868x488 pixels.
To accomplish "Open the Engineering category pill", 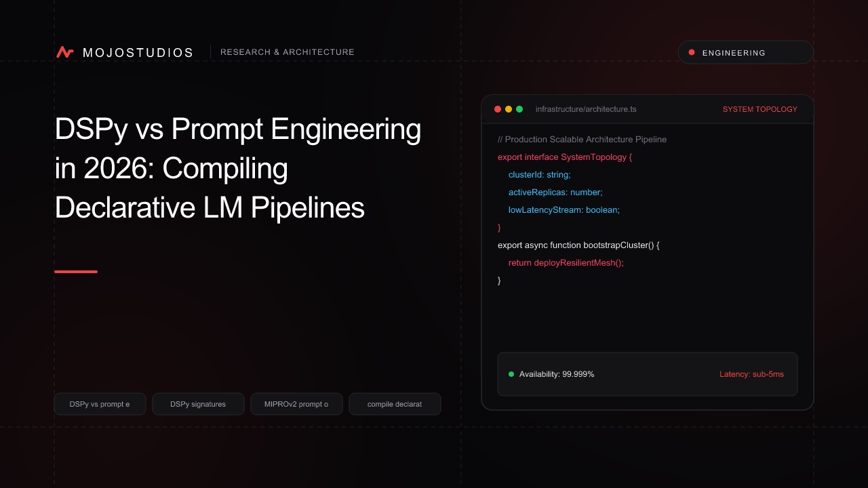I will click(x=746, y=52).
